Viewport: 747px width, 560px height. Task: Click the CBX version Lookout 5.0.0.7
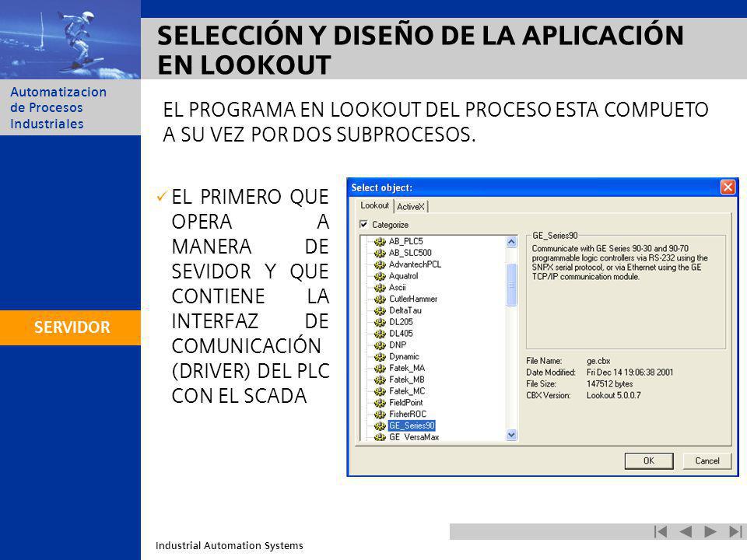pyautogui.click(x=614, y=395)
